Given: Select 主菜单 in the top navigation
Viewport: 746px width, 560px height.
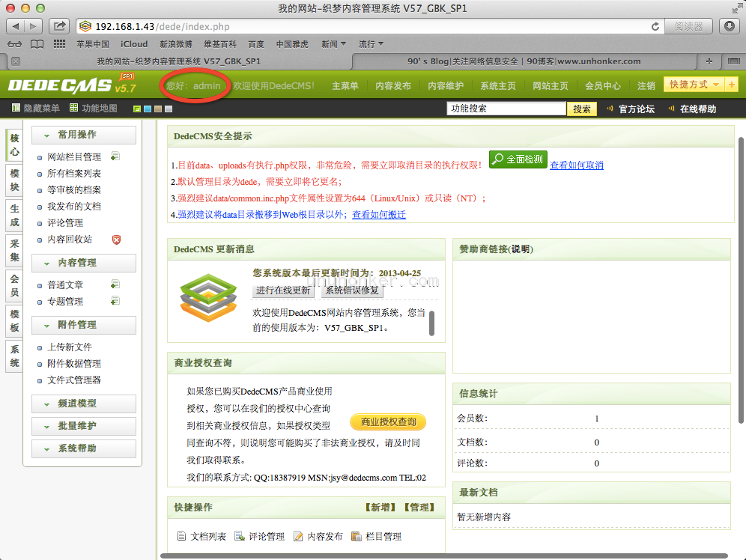Looking at the screenshot, I should click(x=345, y=86).
